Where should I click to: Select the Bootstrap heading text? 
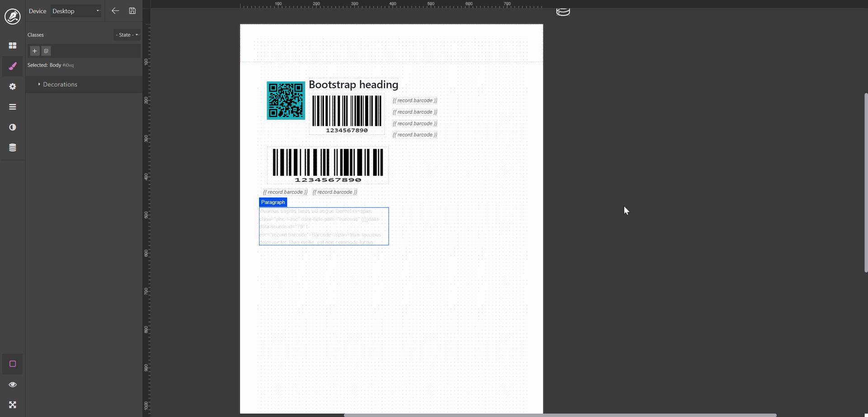click(x=353, y=85)
